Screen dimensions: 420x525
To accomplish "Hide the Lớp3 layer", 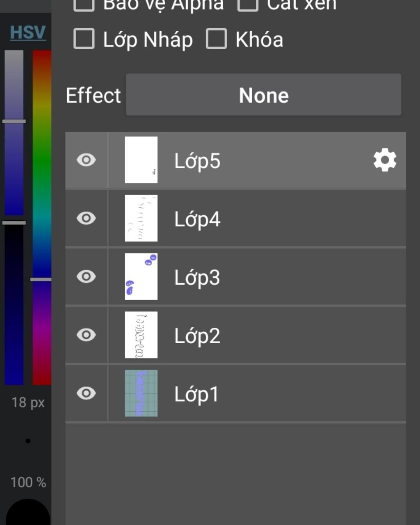I will tap(86, 276).
